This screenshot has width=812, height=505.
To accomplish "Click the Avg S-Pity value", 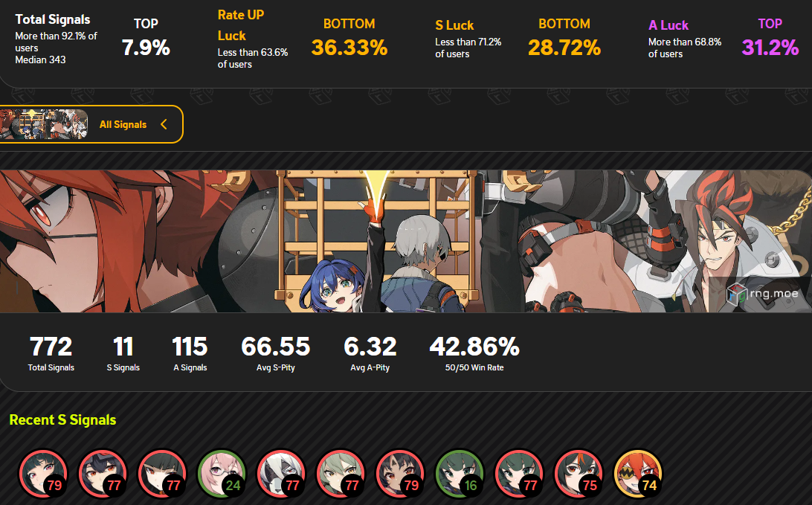I will click(275, 347).
